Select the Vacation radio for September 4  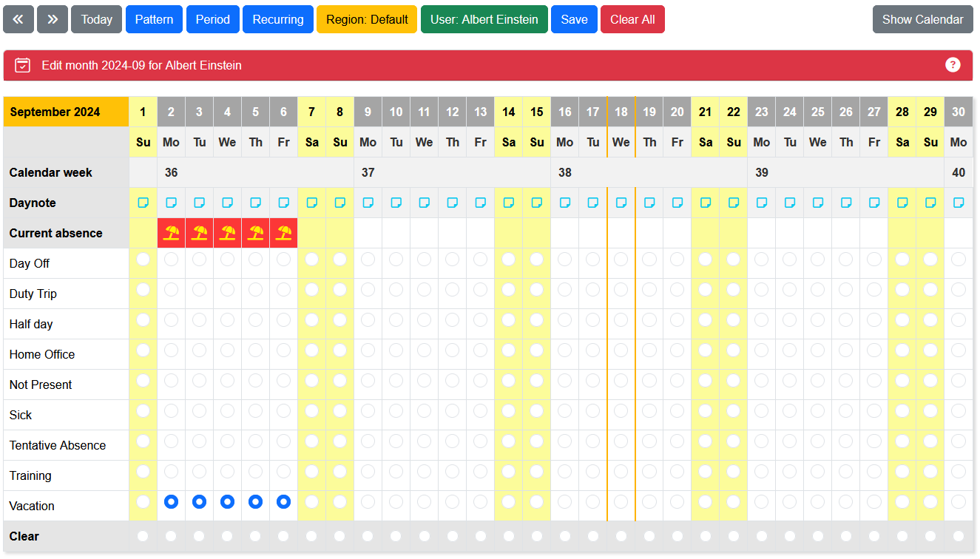coord(228,502)
